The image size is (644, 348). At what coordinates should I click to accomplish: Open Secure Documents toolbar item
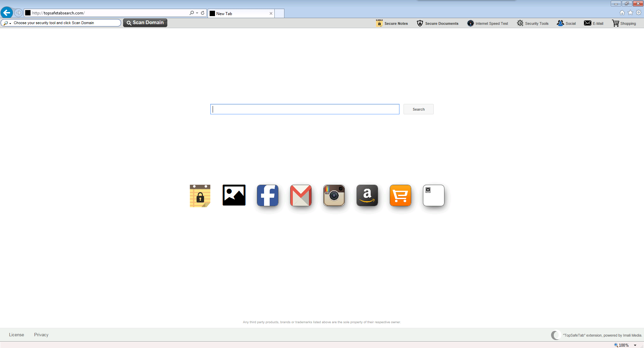[437, 23]
